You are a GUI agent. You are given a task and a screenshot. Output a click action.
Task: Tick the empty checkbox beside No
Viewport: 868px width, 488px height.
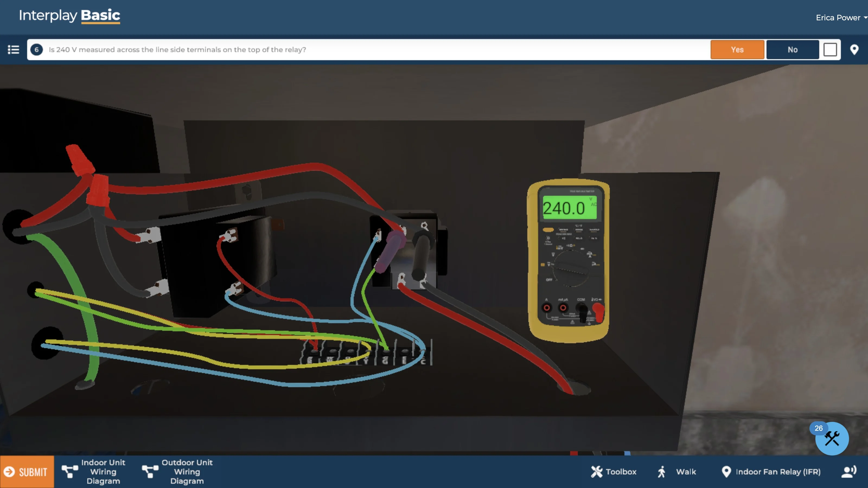(x=830, y=50)
